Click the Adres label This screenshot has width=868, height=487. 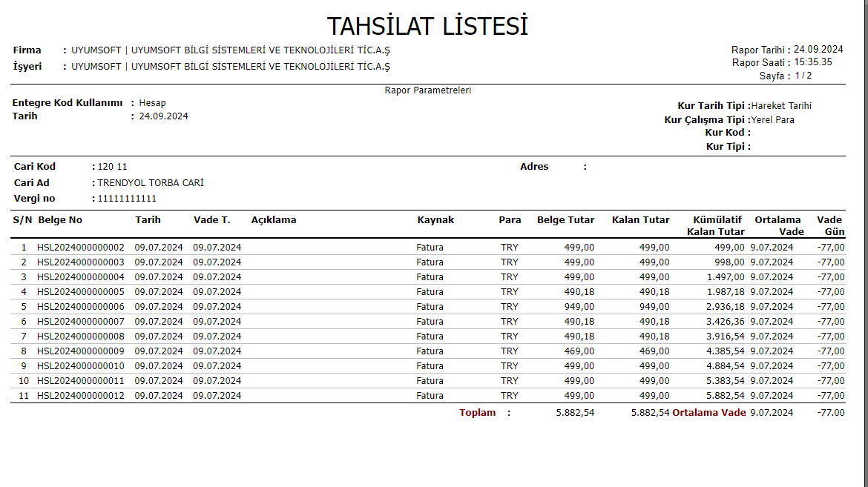[x=534, y=167]
